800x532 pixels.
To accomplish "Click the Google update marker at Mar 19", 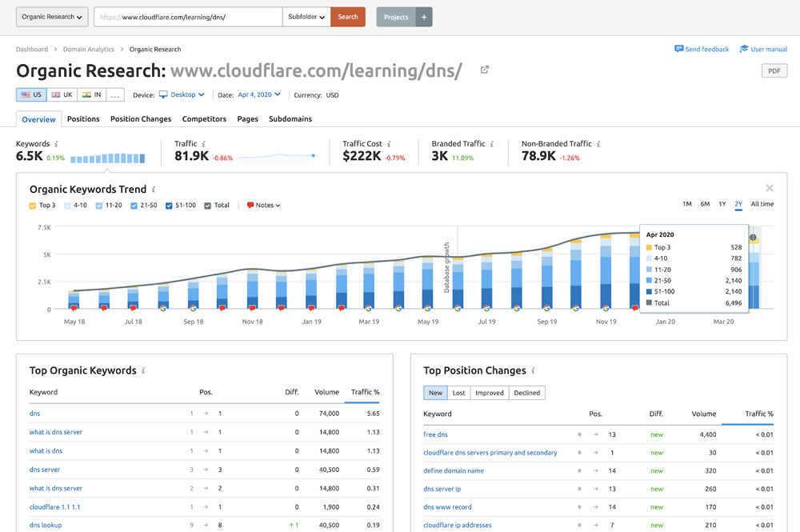I will click(369, 308).
